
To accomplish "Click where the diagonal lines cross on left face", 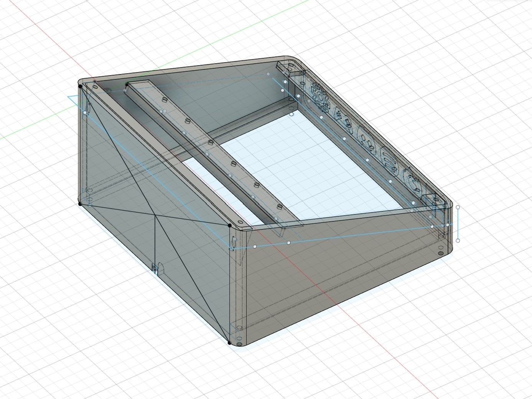I will coord(155,216).
